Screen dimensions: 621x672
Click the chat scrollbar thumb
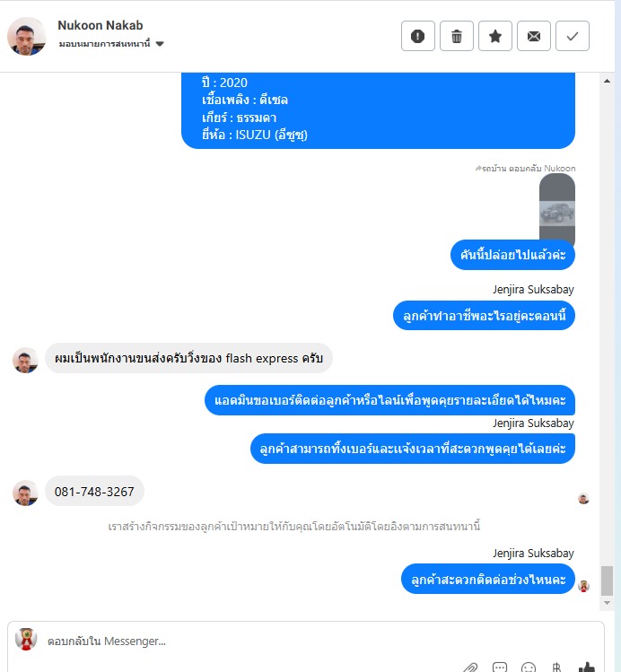[607, 580]
